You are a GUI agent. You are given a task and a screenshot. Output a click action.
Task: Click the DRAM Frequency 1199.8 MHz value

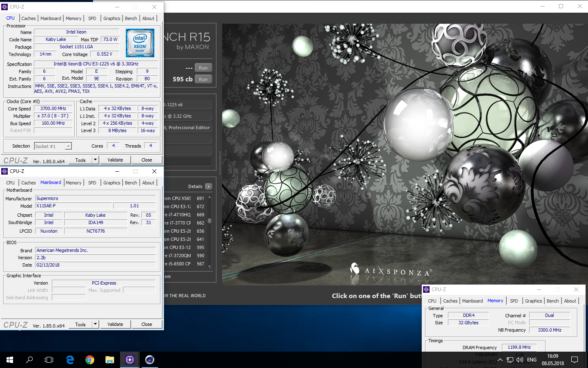[x=519, y=347]
